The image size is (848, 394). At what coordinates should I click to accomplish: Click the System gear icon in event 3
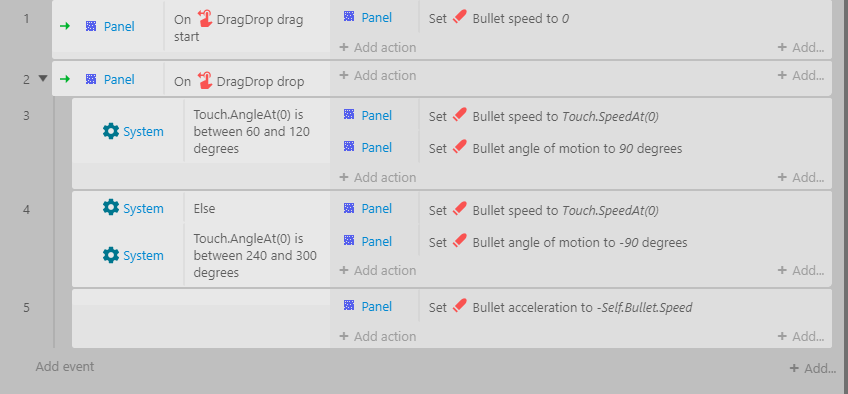[111, 131]
